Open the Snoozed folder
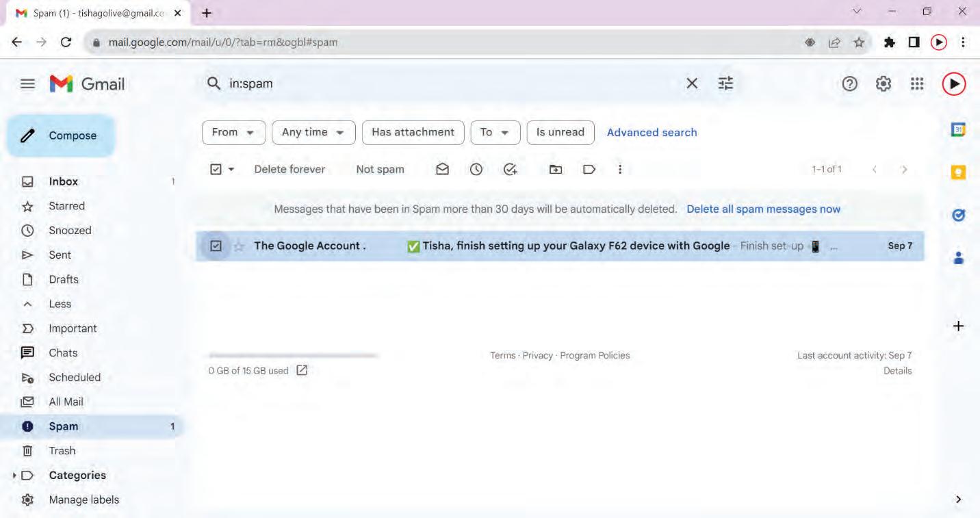The width and height of the screenshot is (980, 518). [x=70, y=231]
